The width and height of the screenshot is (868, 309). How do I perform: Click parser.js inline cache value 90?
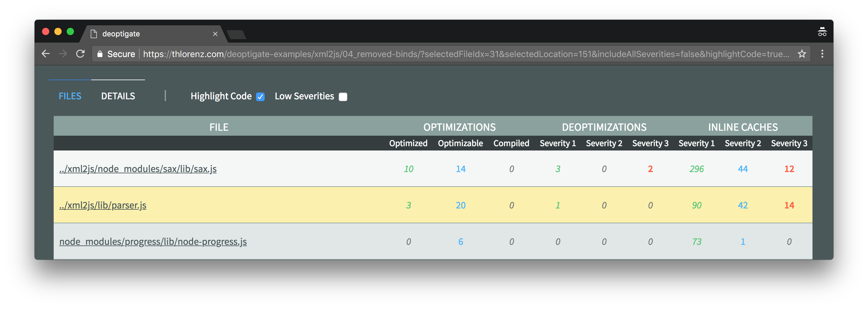pos(696,205)
